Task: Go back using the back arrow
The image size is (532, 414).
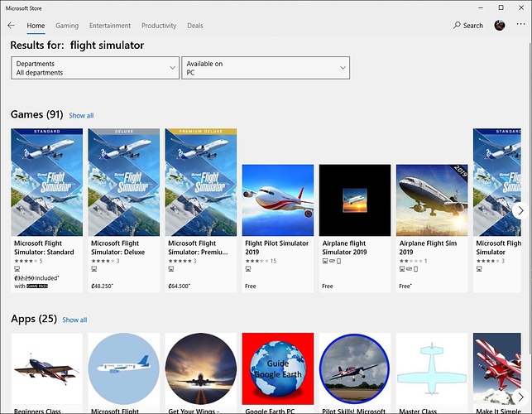Action: point(11,26)
